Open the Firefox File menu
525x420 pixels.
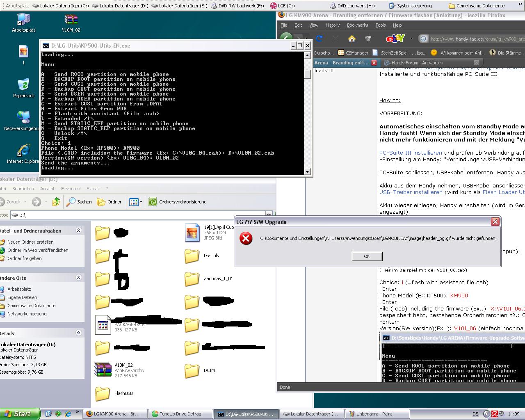[284, 25]
